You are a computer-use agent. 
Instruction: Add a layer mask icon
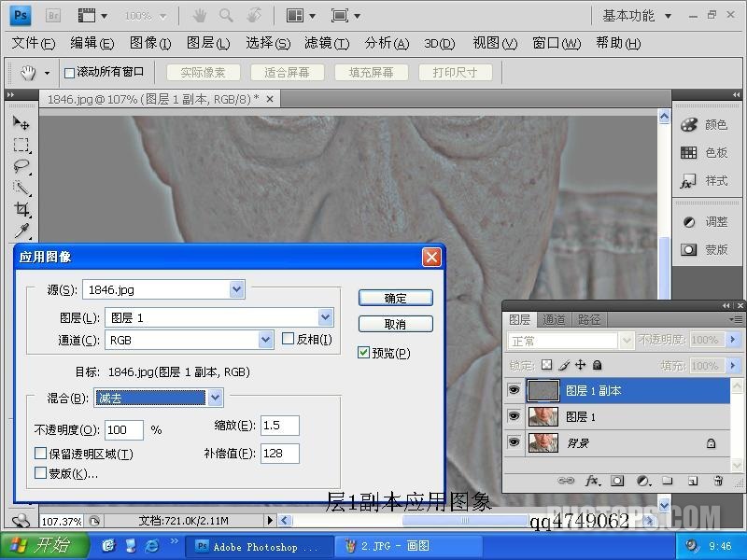pyautogui.click(x=617, y=481)
